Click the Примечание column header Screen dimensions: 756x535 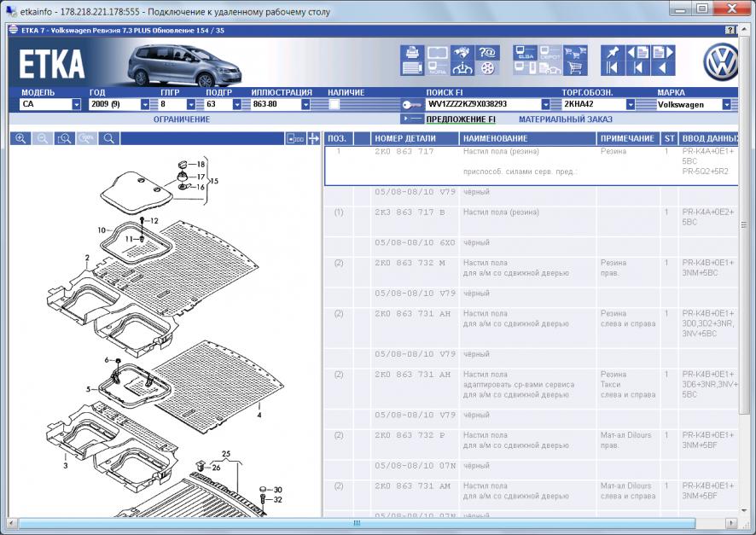click(628, 139)
